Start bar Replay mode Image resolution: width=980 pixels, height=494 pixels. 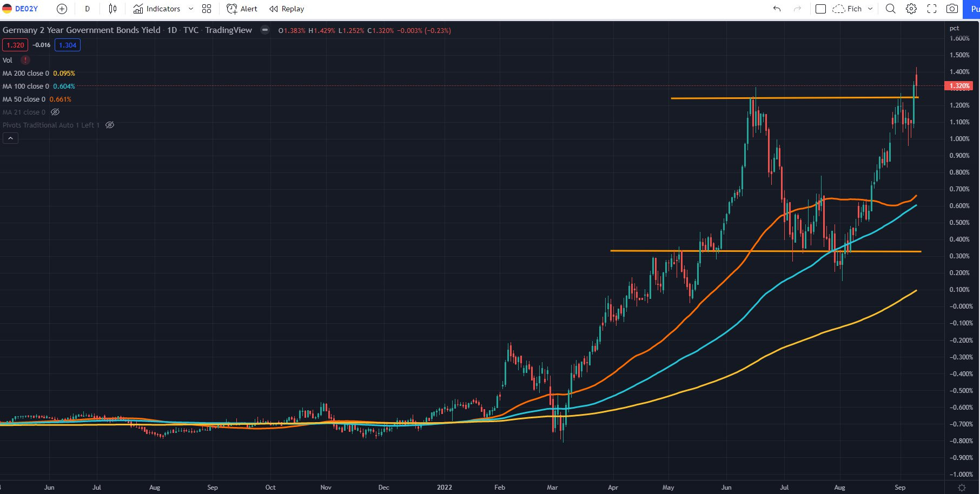pos(287,9)
